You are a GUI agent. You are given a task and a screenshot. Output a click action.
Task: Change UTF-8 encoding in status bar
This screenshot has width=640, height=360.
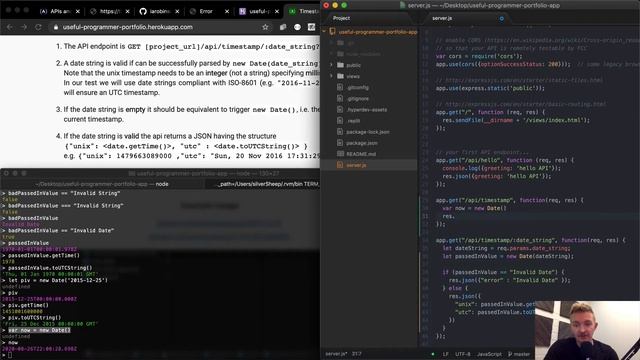pyautogui.click(x=462, y=354)
